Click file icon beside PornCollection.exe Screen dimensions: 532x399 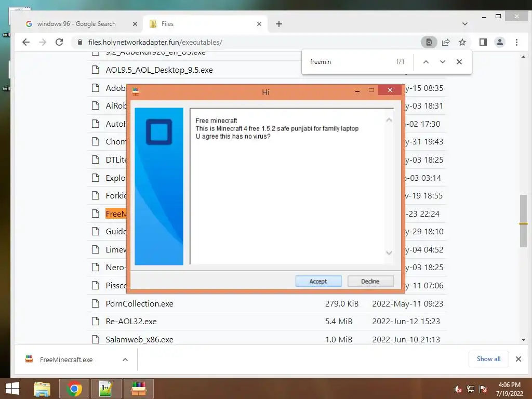(96, 303)
